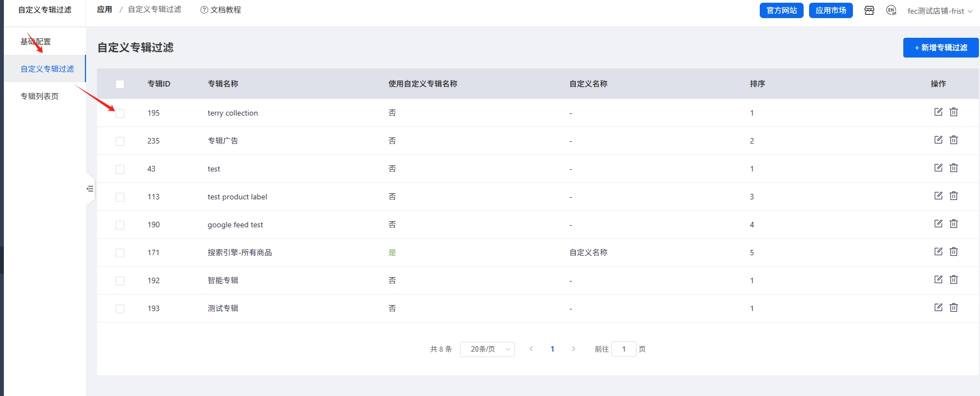
Task: Collapse the sidebar with the fold icon
Action: pyautogui.click(x=90, y=189)
